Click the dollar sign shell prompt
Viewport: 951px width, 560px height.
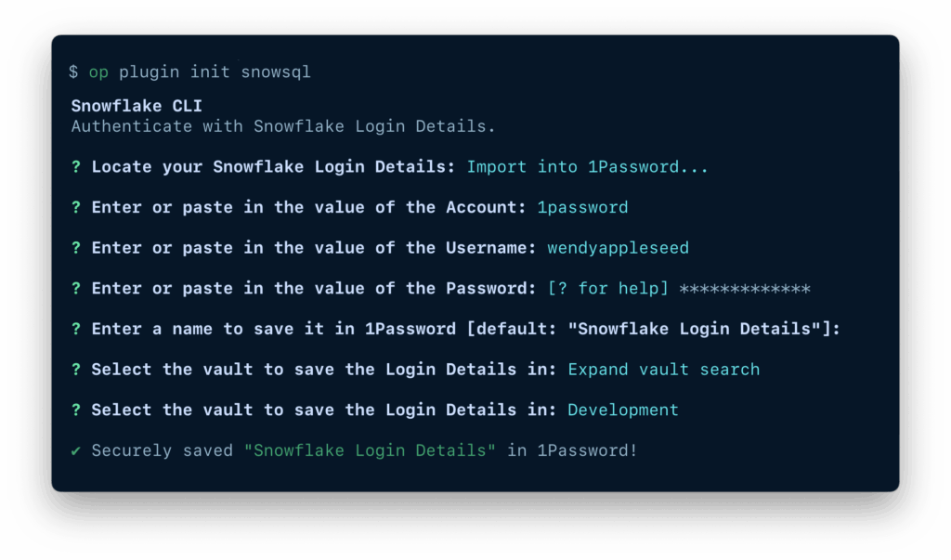click(x=73, y=72)
